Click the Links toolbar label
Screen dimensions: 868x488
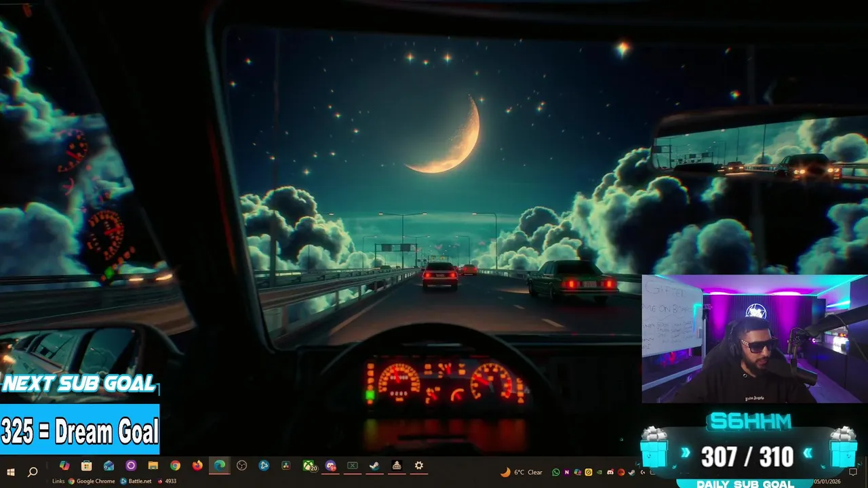[58, 481]
